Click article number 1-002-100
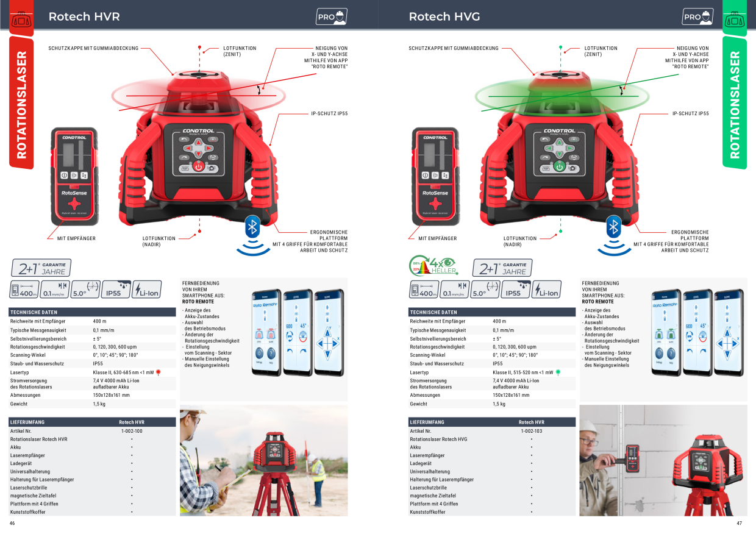 [x=132, y=431]
